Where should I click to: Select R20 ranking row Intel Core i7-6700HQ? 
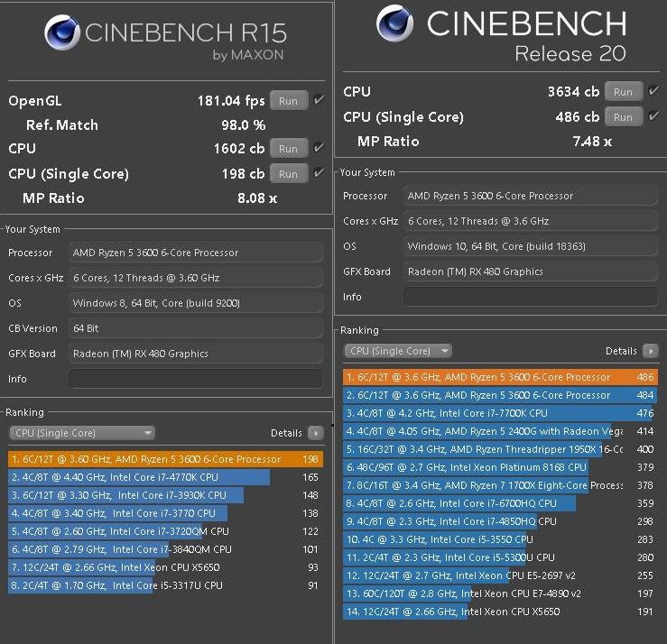point(500,503)
